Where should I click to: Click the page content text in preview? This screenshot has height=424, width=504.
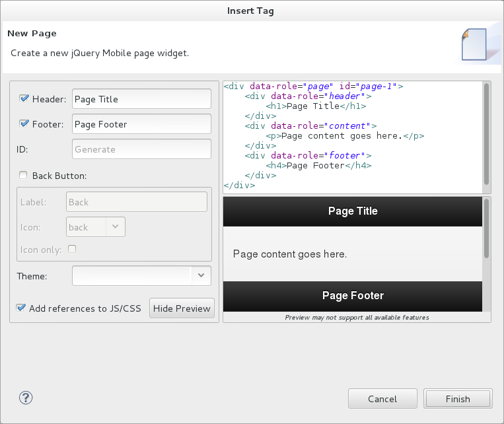(x=290, y=254)
